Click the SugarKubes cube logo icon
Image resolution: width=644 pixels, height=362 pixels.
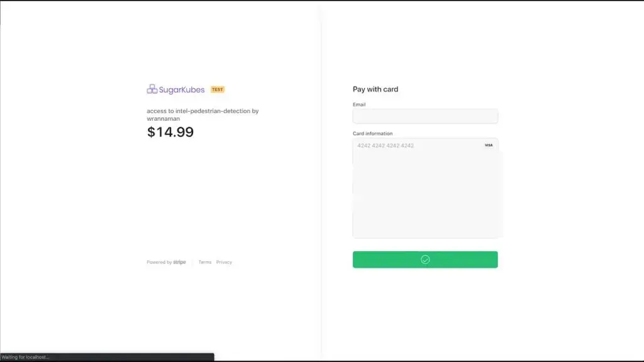[x=152, y=89]
